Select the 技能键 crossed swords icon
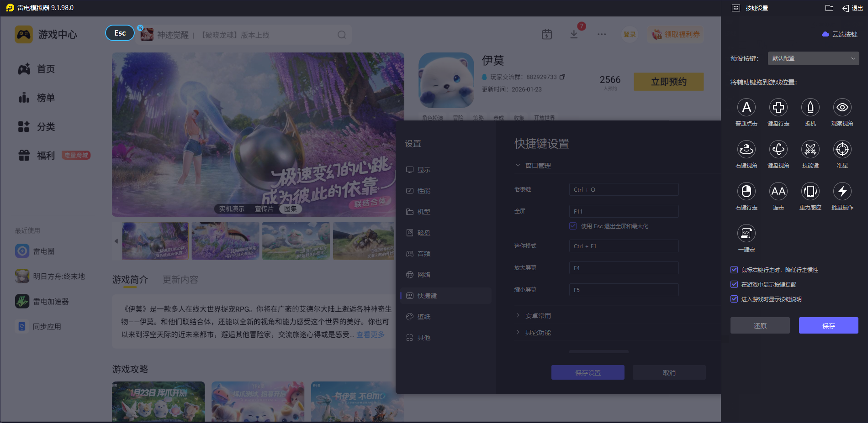 tap(810, 150)
